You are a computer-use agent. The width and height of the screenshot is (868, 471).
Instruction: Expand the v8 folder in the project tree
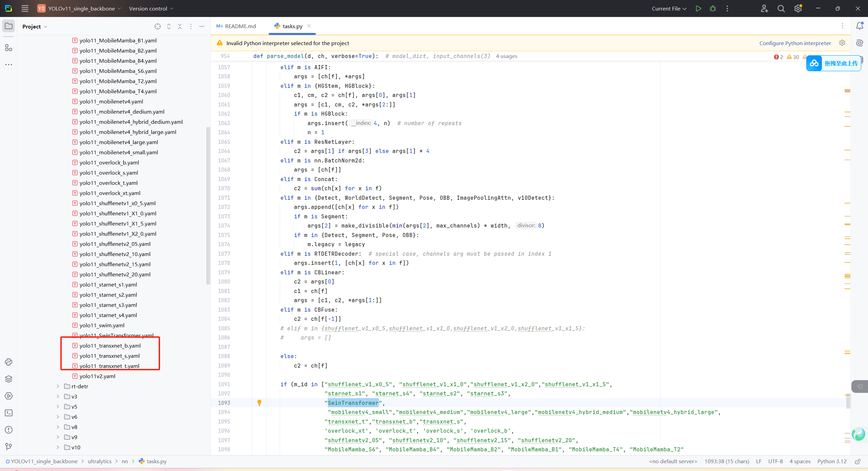pos(58,427)
